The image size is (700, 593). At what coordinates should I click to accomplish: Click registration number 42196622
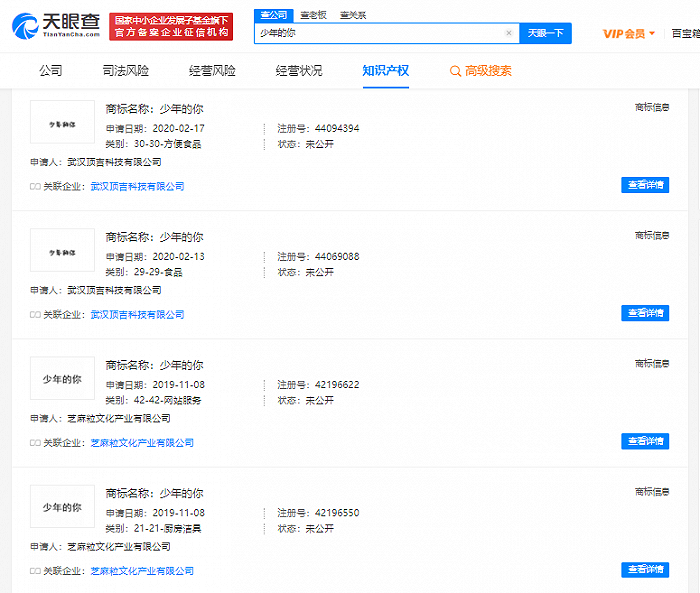pos(337,385)
